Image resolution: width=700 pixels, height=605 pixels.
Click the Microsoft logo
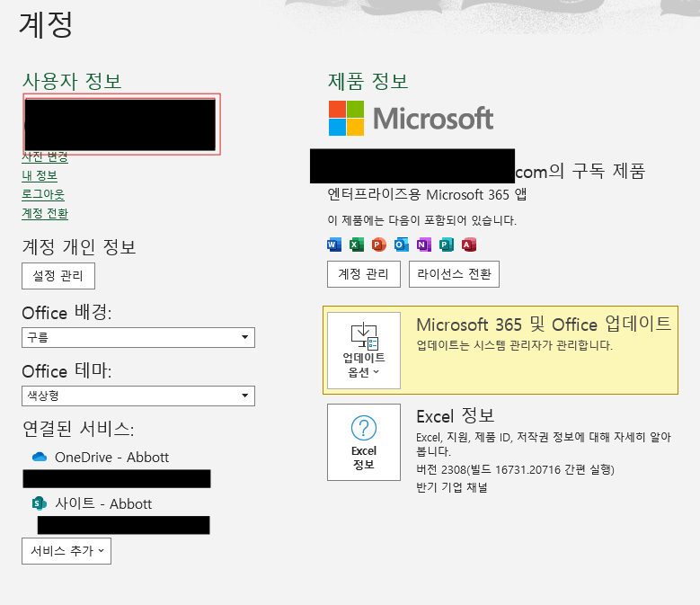point(411,119)
